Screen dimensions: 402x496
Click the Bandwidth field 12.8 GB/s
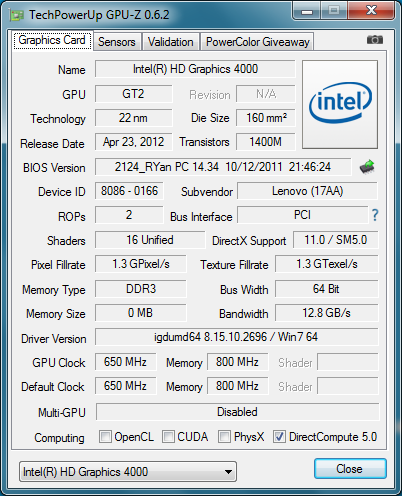pos(327,313)
